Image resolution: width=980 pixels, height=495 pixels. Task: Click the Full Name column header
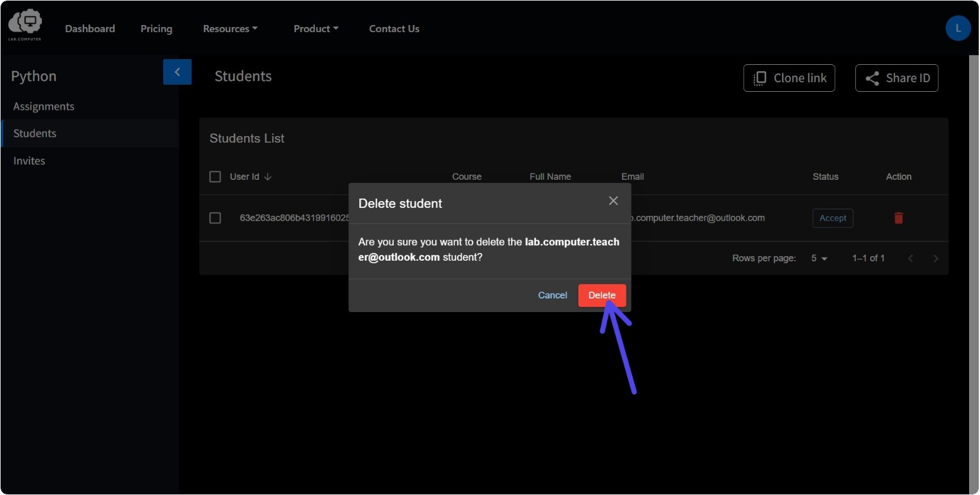tap(550, 177)
